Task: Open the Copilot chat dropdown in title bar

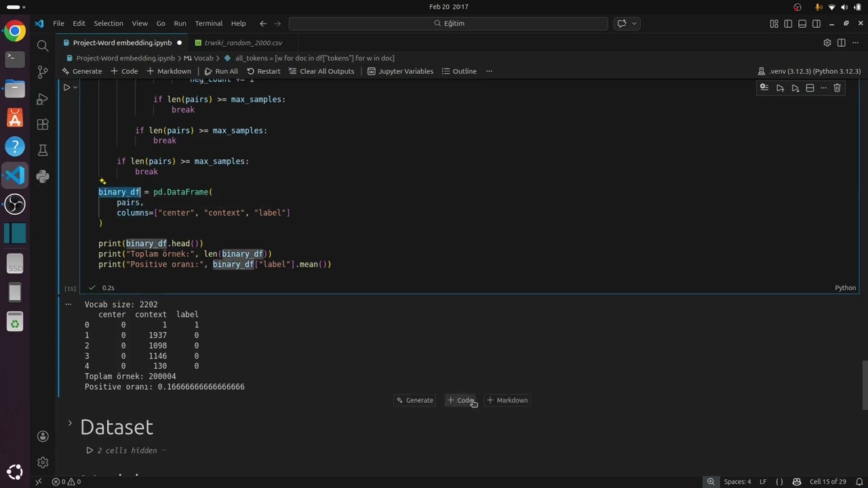Action: 635,24
